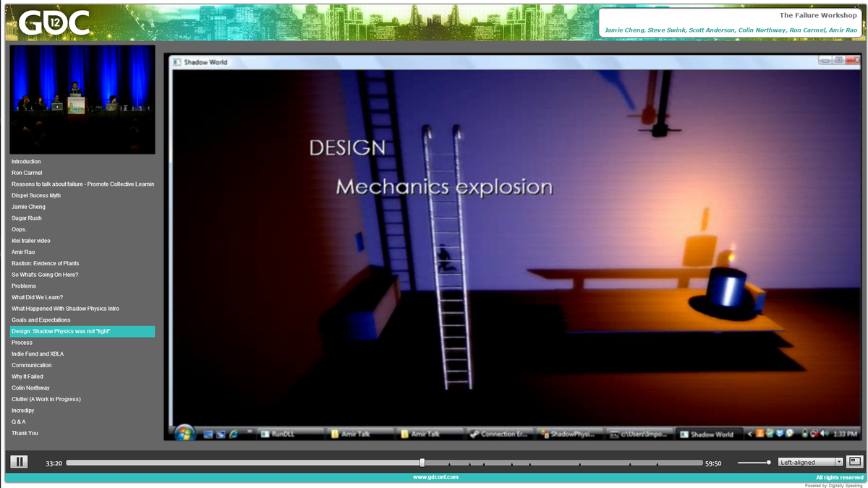Click the network status icon in system tray
This screenshot has width=868, height=488.
click(814, 435)
